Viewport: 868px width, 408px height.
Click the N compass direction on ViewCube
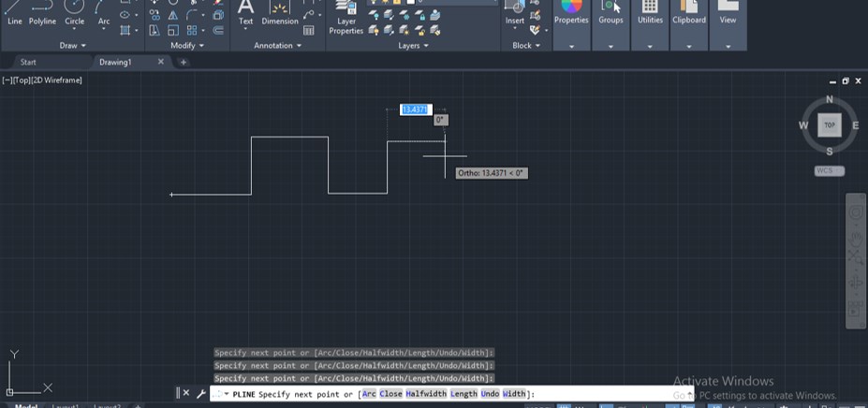[830, 99]
